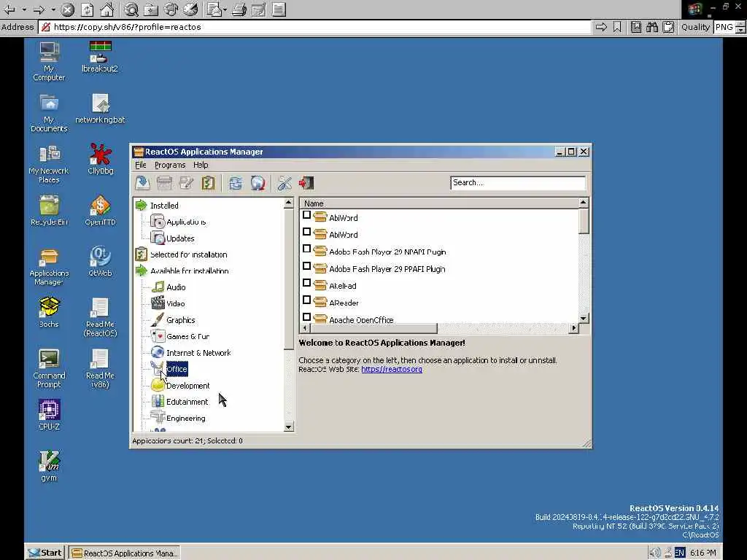The image size is (747, 560).
Task: Select the Development category
Action: point(187,386)
